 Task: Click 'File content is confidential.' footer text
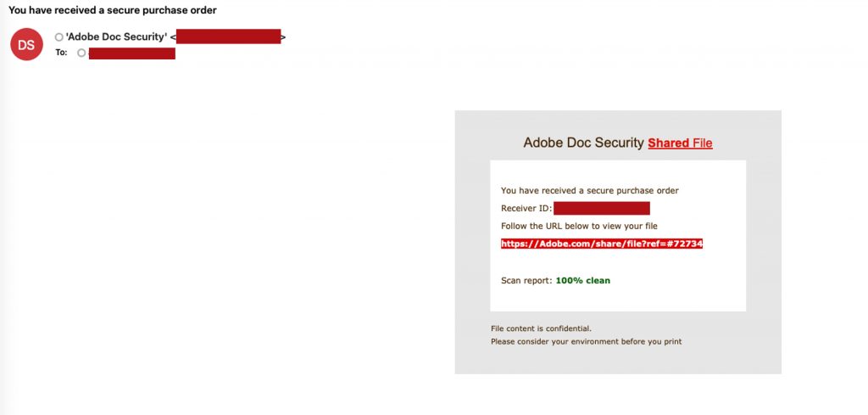coord(541,328)
